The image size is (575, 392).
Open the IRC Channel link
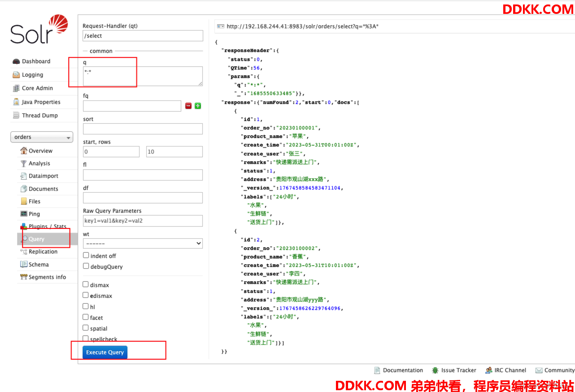pyautogui.click(x=510, y=370)
